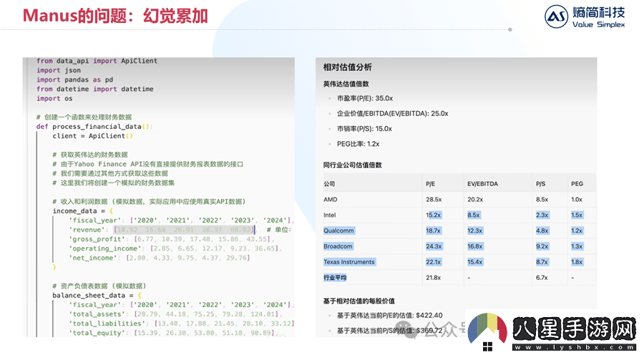Click the Value Simplex circular logo icon
Viewport: 644px width, 355px height.
[x=557, y=16]
